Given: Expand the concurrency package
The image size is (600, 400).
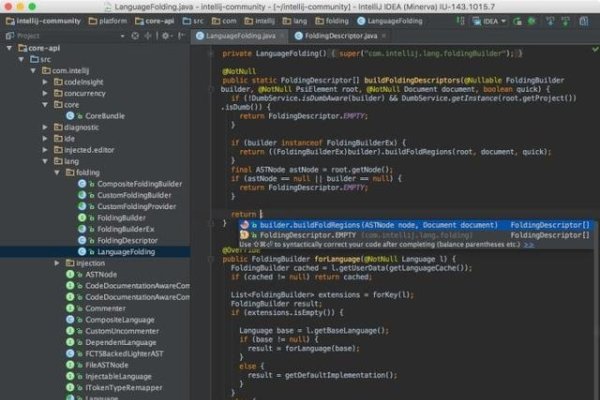Looking at the screenshot, I should click(x=45, y=93).
